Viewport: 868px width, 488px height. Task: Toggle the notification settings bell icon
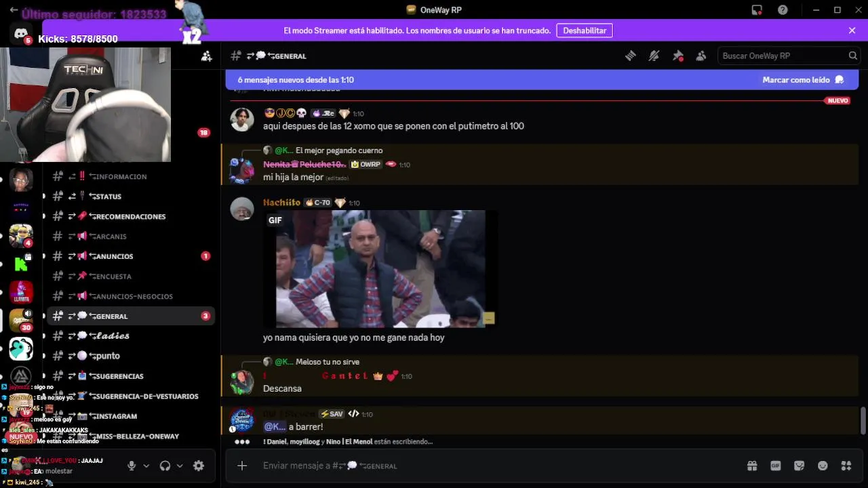[654, 56]
